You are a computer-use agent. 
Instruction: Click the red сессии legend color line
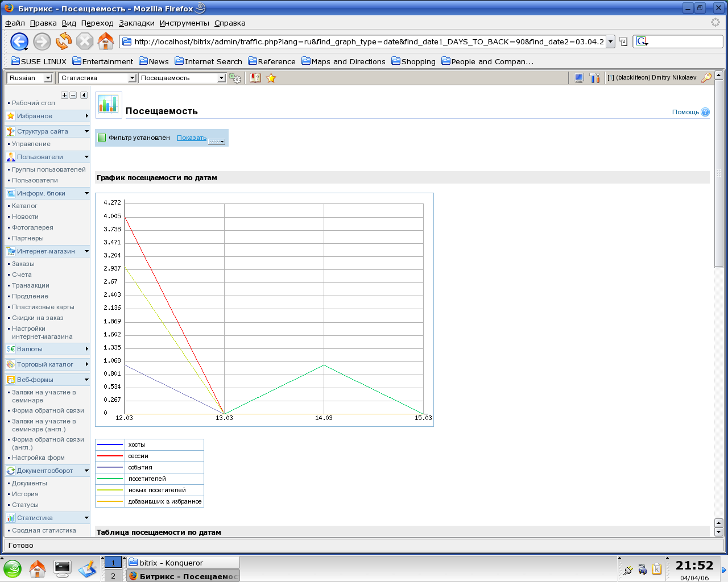(x=110, y=456)
